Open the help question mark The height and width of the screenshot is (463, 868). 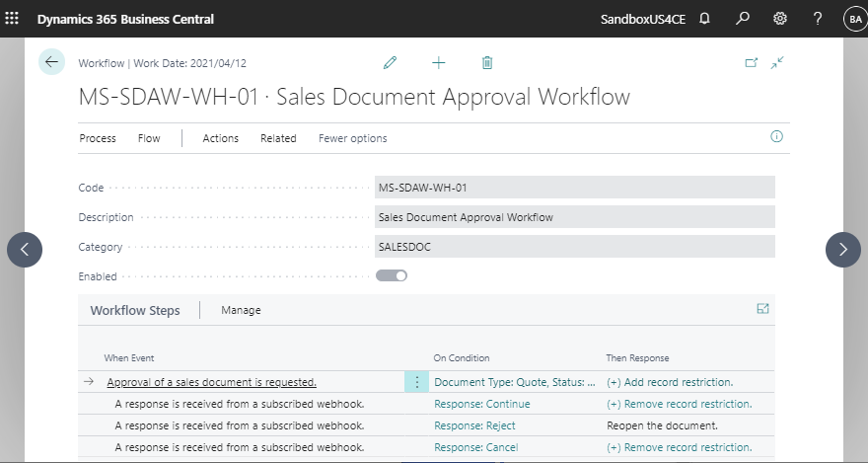817,19
